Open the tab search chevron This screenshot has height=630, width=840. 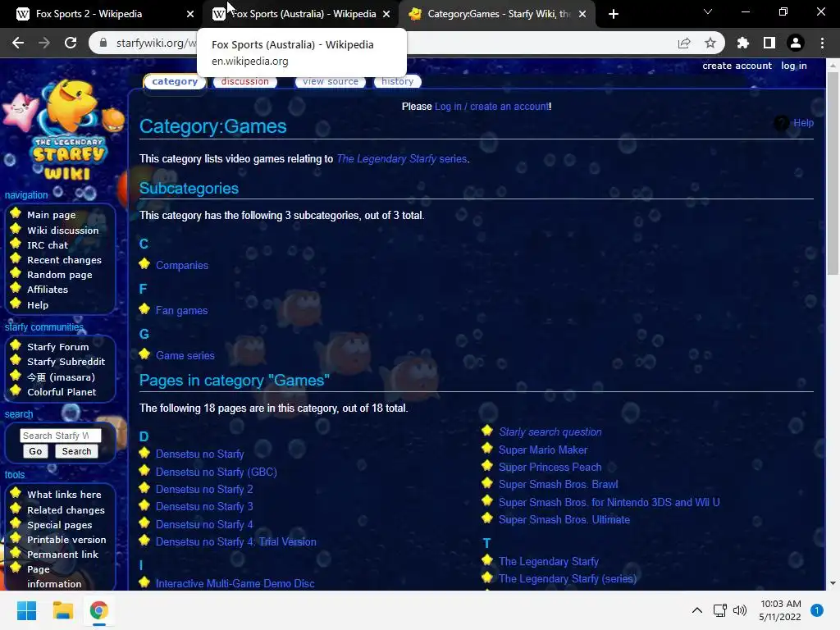(x=708, y=11)
